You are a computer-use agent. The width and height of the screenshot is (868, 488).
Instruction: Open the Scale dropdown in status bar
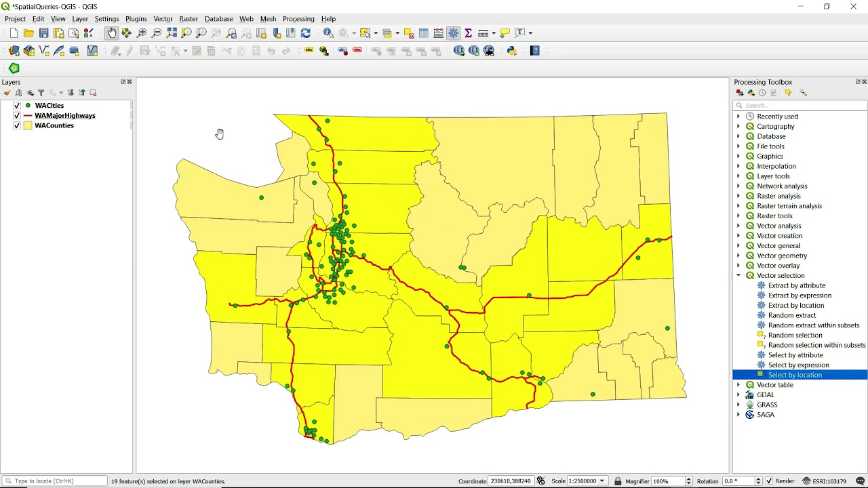pos(601,481)
